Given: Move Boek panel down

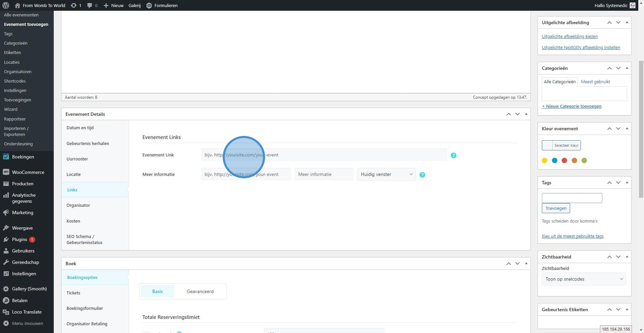Looking at the screenshot, I should point(517,264).
